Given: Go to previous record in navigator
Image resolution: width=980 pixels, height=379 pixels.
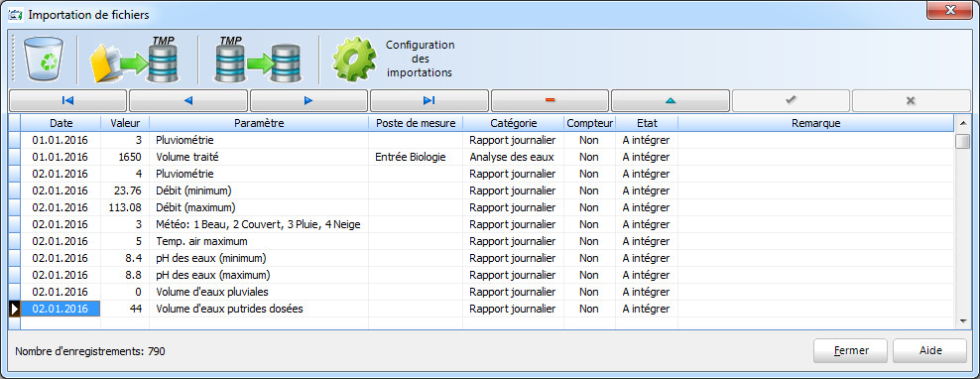Looking at the screenshot, I should (188, 100).
